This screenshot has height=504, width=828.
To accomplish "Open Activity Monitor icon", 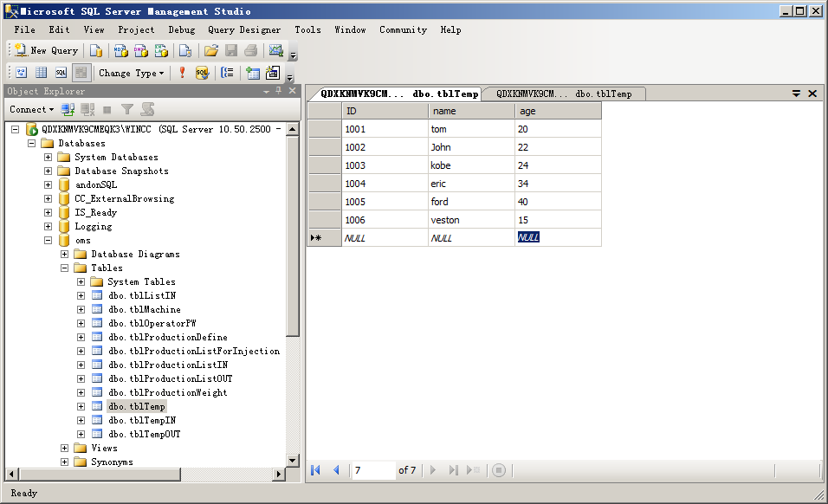I will tap(275, 51).
